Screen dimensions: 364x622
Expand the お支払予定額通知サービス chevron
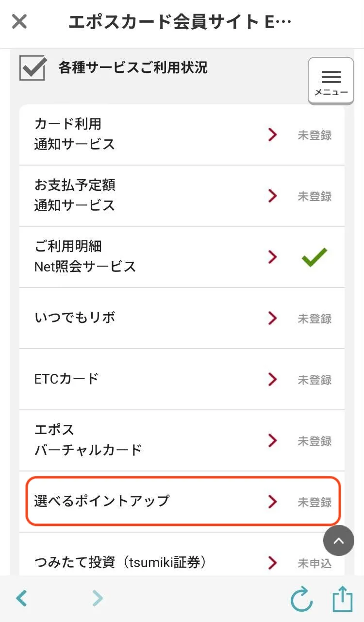[273, 196]
